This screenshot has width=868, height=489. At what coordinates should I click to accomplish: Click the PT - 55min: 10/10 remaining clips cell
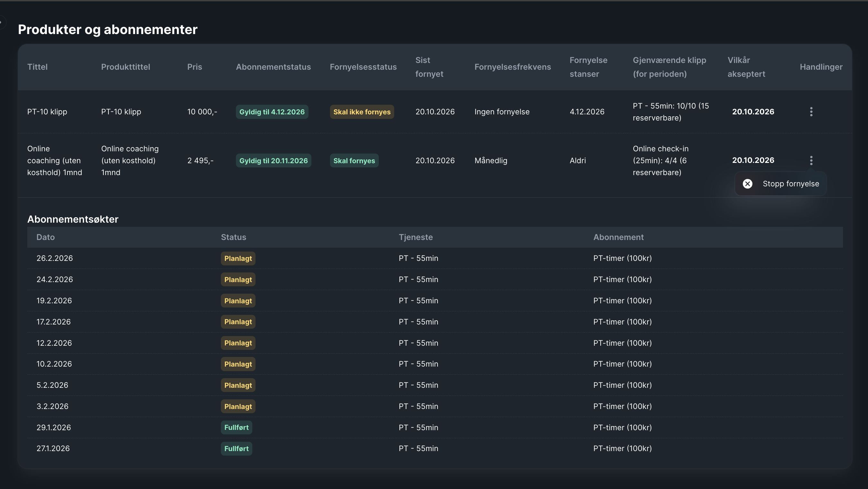(671, 111)
